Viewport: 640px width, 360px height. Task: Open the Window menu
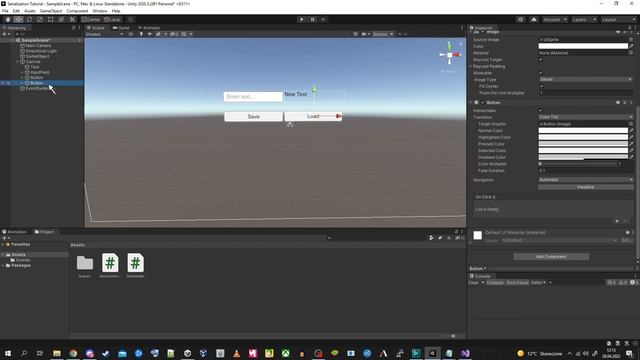point(100,11)
